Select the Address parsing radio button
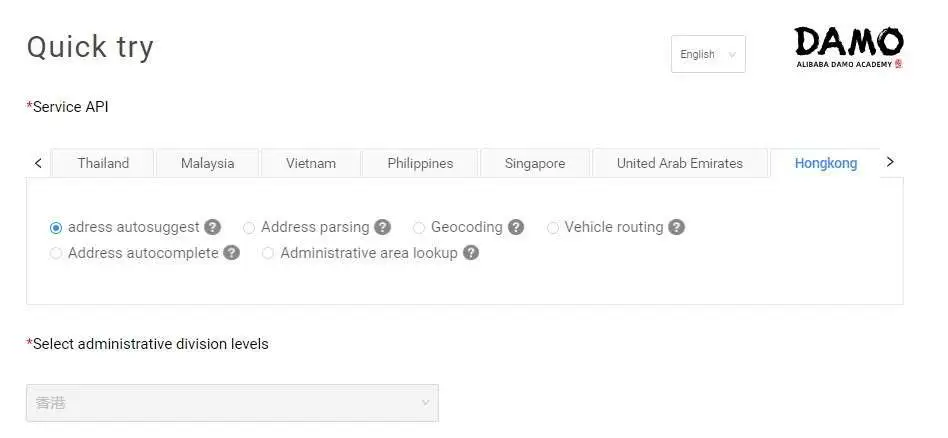 tap(249, 228)
